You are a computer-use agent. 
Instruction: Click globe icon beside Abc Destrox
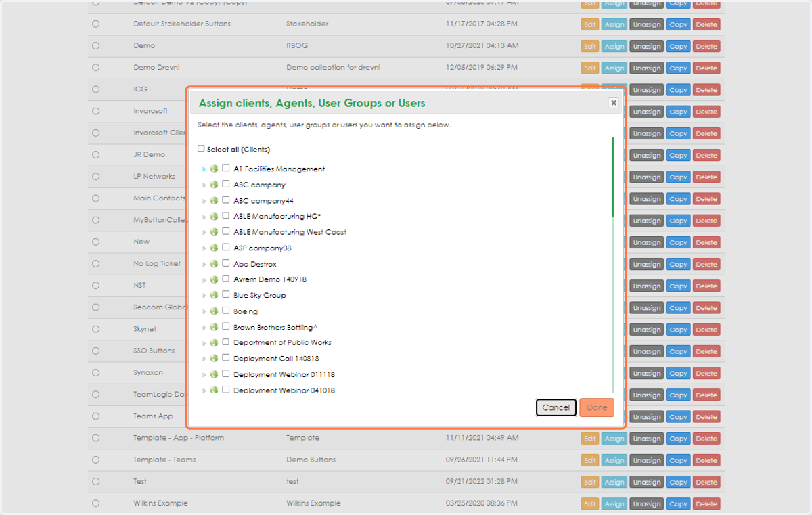coord(215,263)
